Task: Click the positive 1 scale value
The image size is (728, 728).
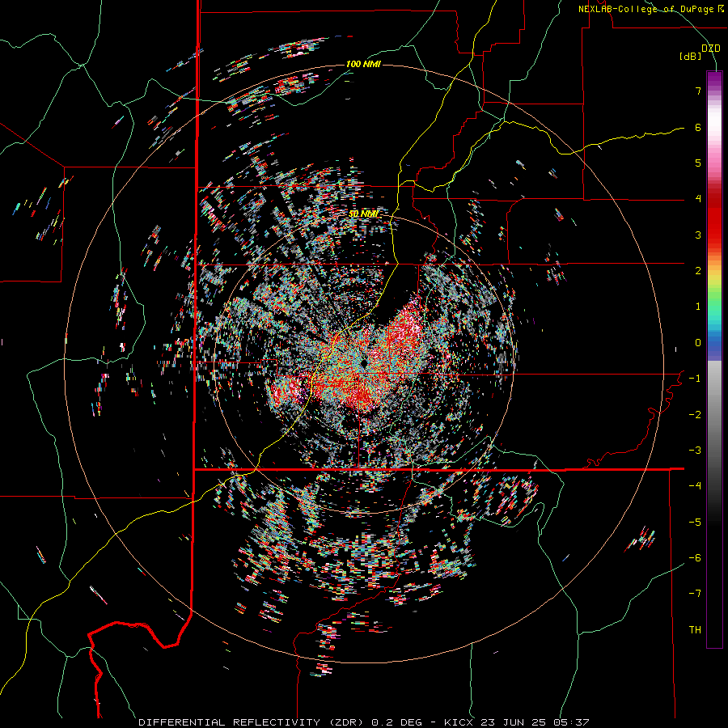Action: 698,307
